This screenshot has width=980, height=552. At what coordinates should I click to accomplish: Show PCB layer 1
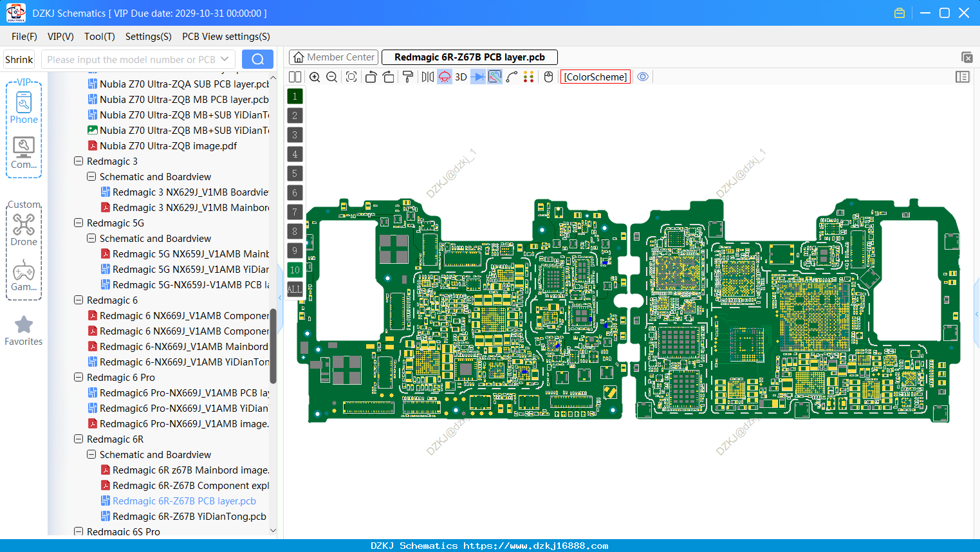(295, 97)
